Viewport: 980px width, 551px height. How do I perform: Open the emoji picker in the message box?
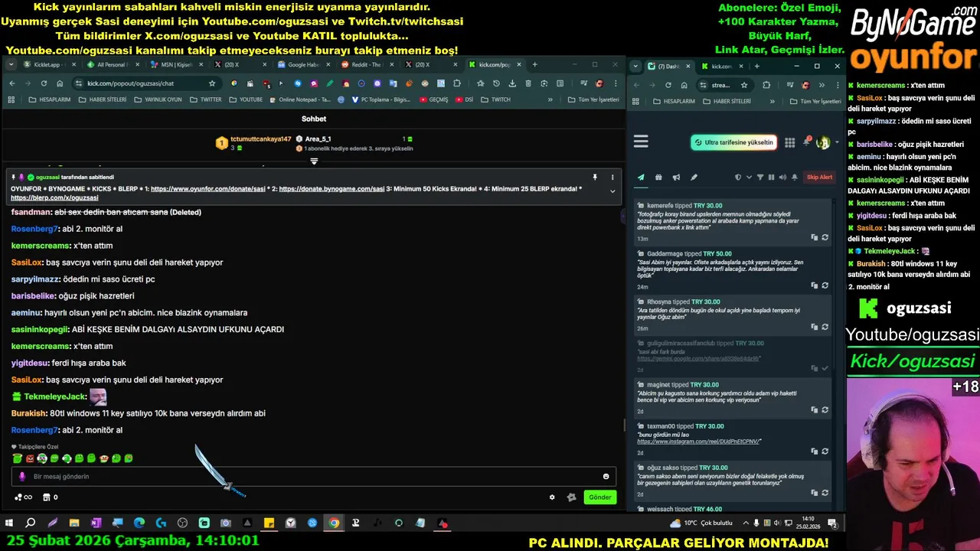(x=606, y=477)
